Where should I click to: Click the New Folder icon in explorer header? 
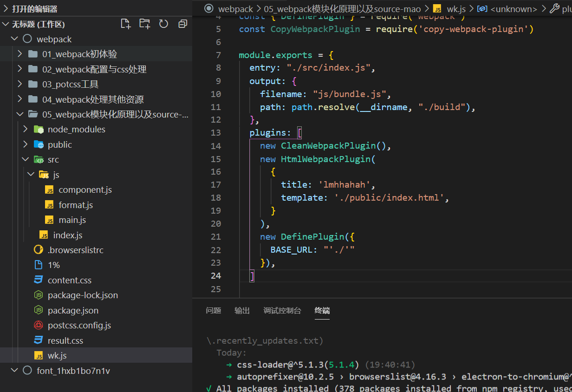pyautogui.click(x=144, y=24)
